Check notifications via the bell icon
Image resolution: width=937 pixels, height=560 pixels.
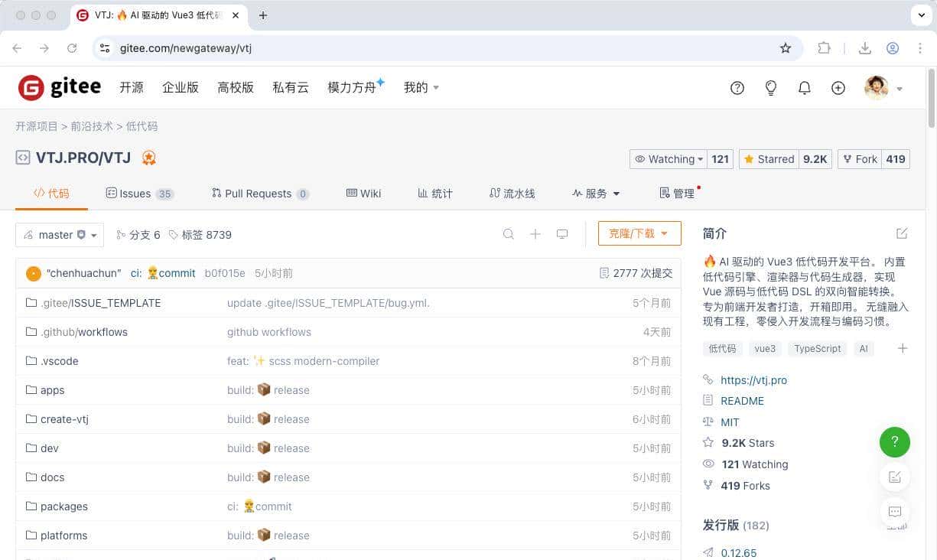point(804,87)
